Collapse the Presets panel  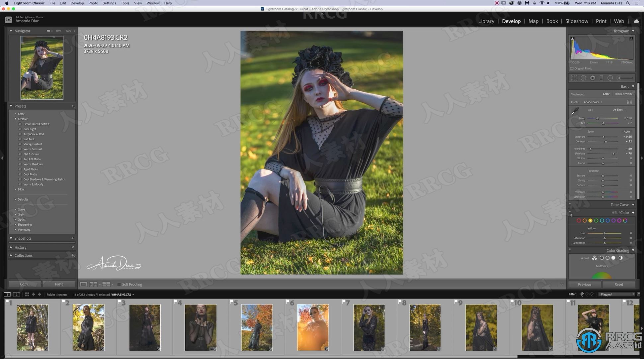[x=11, y=106]
